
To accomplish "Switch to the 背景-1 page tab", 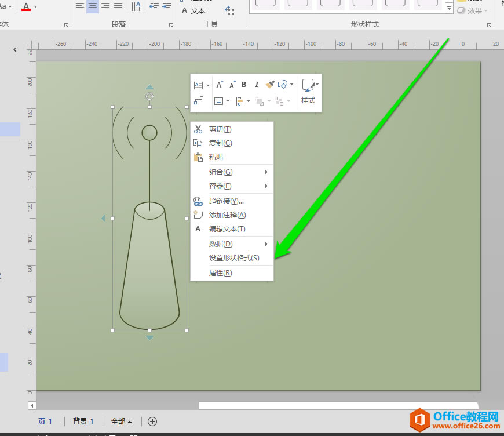I will 83,422.
